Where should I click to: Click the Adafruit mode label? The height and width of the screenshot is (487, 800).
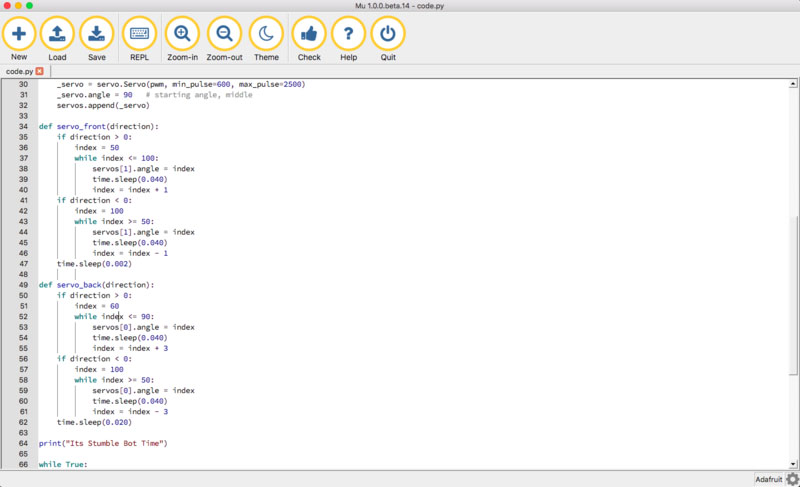(x=768, y=479)
